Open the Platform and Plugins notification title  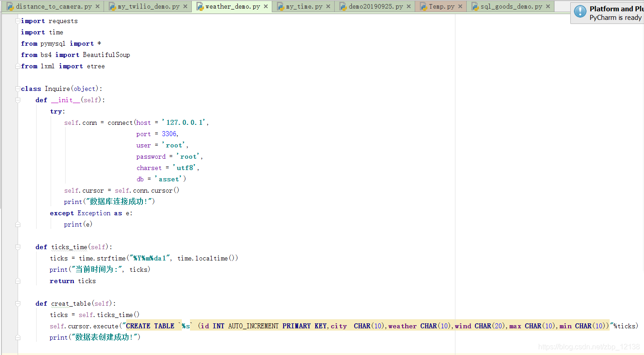click(616, 9)
